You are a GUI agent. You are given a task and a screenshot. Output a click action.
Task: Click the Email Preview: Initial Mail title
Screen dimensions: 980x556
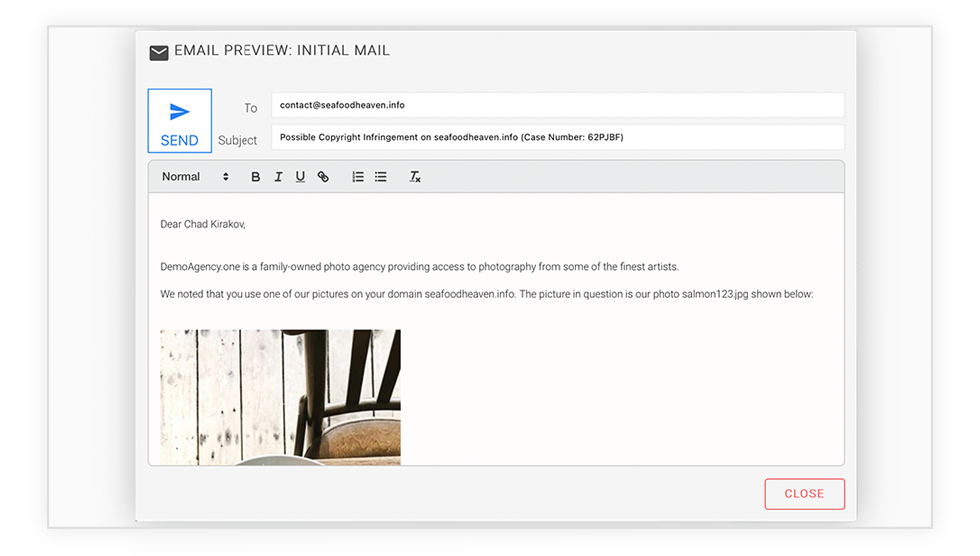pos(281,51)
